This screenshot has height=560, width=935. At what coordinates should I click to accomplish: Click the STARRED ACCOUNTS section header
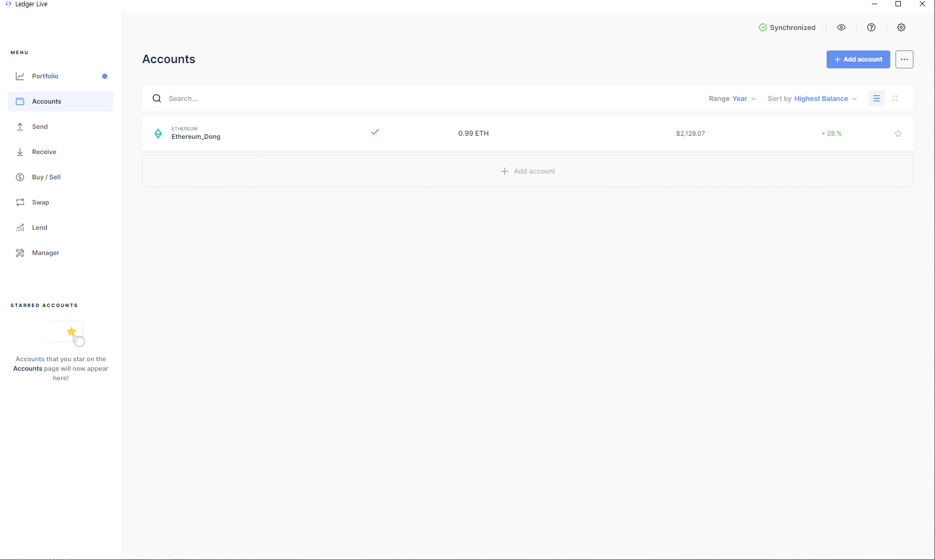44,306
